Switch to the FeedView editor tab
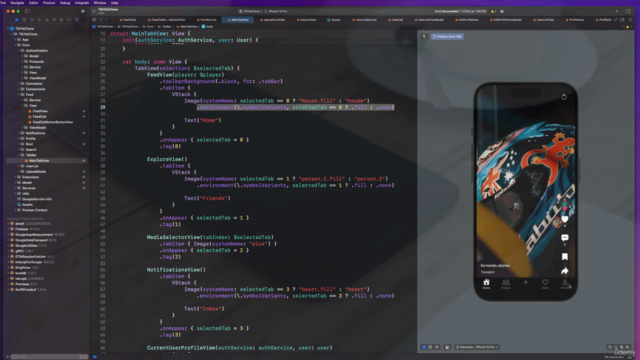Viewport: 640px width, 360px height. 128,20
